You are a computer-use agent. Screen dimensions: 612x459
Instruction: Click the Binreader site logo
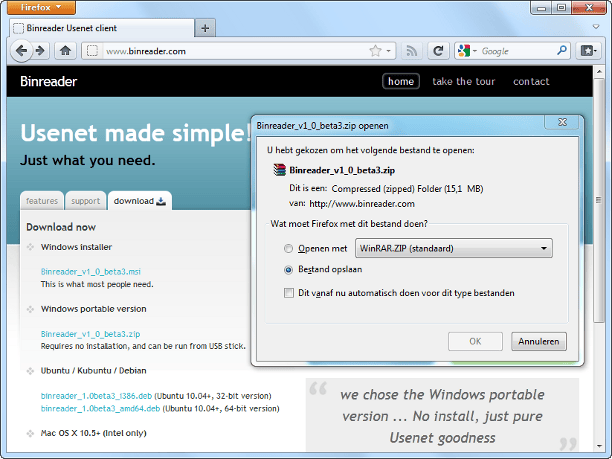48,81
